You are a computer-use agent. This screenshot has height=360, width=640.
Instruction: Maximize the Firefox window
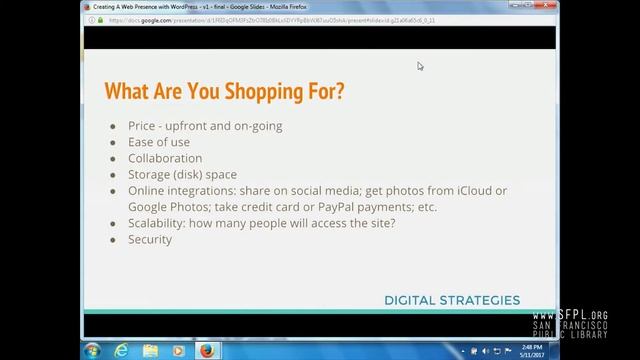528,5
